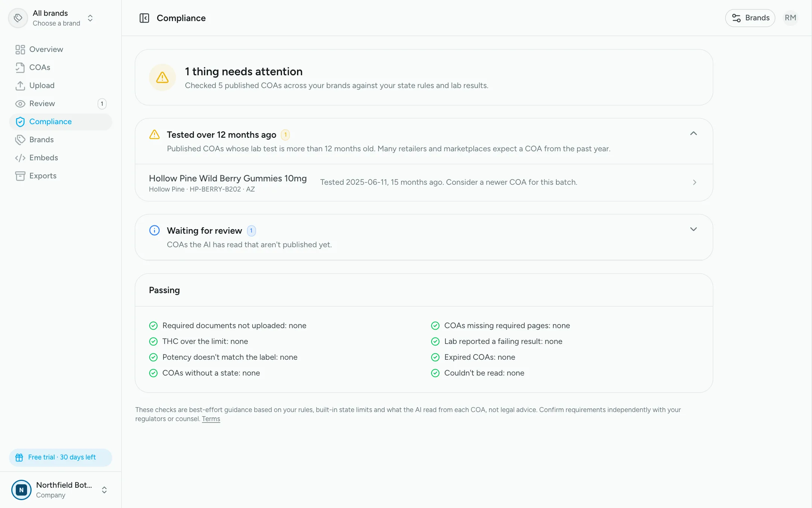Click the warning icon next to Tested over 12 months
Image resolution: width=812 pixels, height=508 pixels.
pyautogui.click(x=155, y=135)
